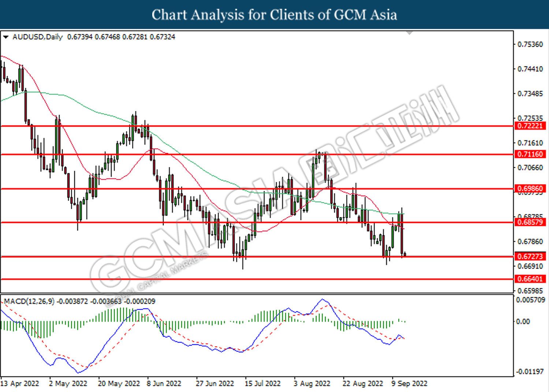The height and width of the screenshot is (392, 549).
Task: Click the 0.71610 price axis value
Action: 530,143
